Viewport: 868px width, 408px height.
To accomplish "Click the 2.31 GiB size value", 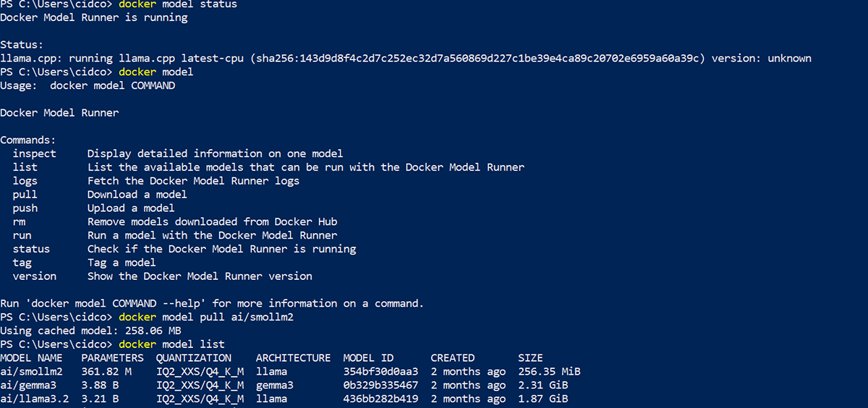I will [542, 385].
